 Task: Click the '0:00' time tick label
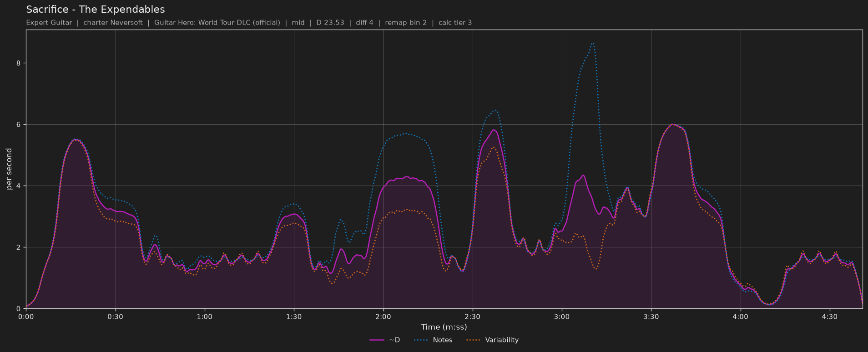click(x=26, y=317)
